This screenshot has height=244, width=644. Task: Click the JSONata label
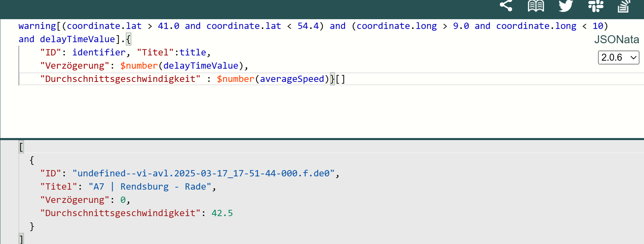point(616,39)
